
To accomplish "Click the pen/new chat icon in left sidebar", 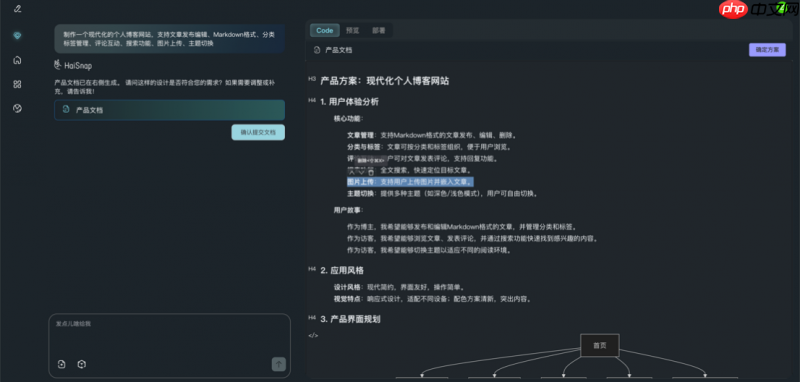I will (x=18, y=9).
